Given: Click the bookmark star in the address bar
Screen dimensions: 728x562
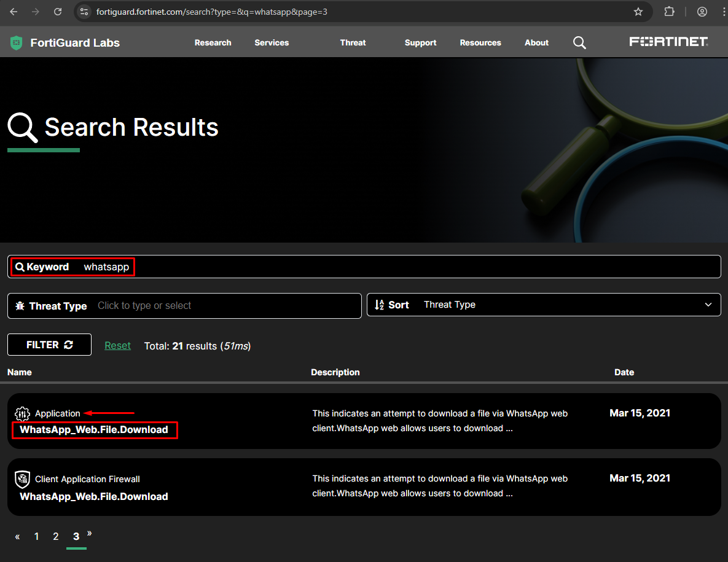Looking at the screenshot, I should pos(638,11).
